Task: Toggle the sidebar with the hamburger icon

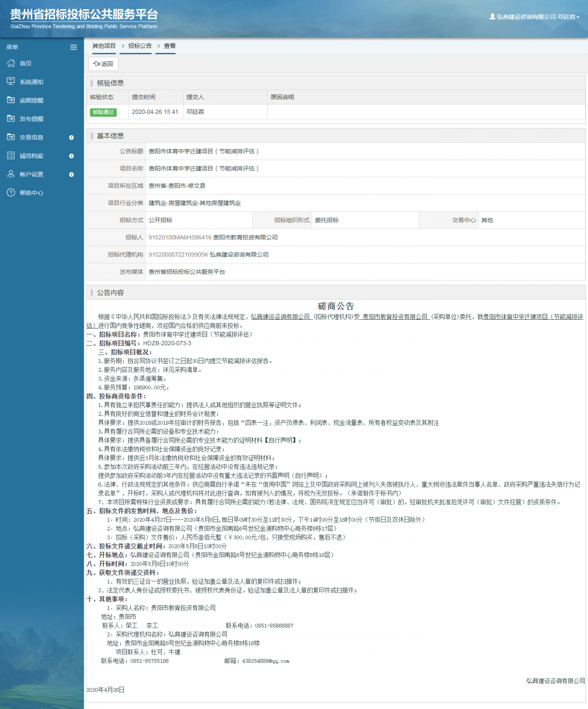Action: [73, 47]
